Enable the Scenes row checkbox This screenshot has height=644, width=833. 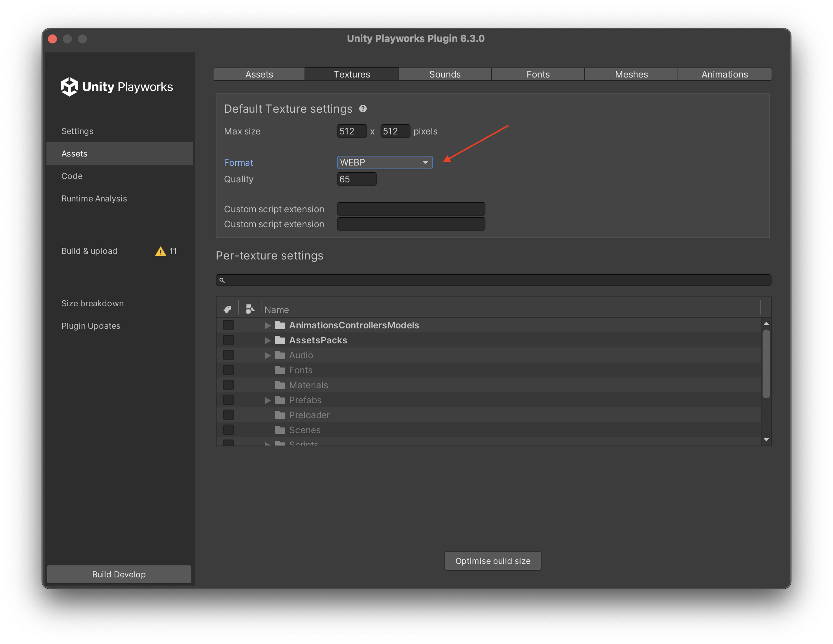[x=228, y=430]
